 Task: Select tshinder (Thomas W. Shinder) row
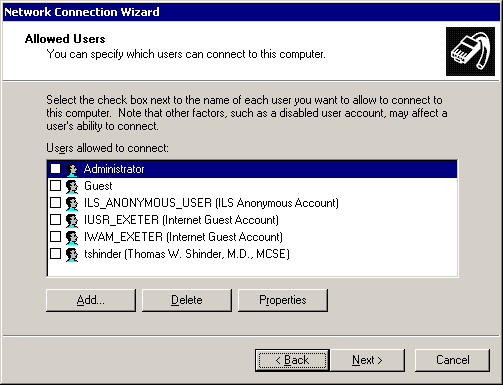[x=187, y=254]
